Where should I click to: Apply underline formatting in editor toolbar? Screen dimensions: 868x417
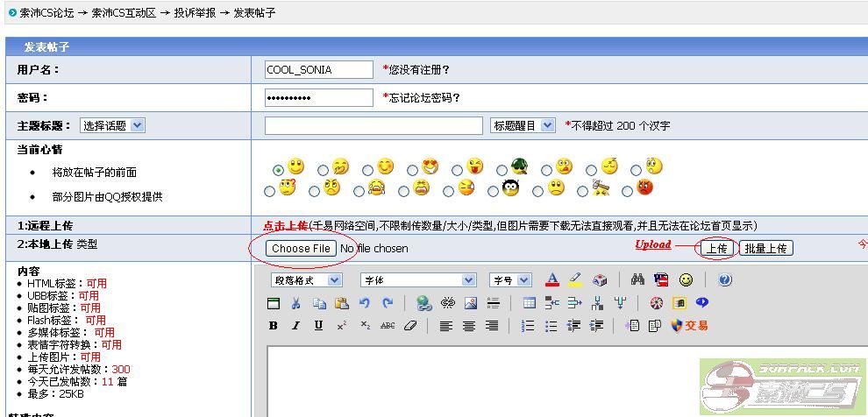point(318,326)
